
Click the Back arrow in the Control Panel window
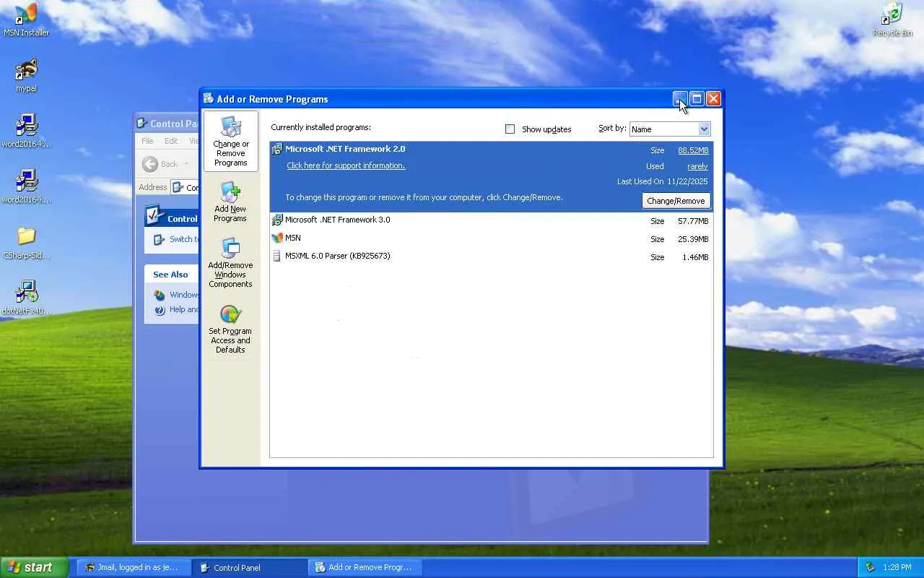pyautogui.click(x=150, y=164)
